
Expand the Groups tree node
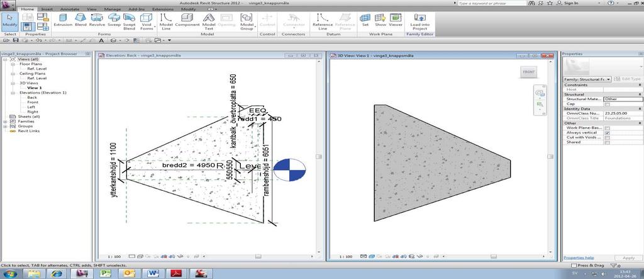click(x=5, y=127)
